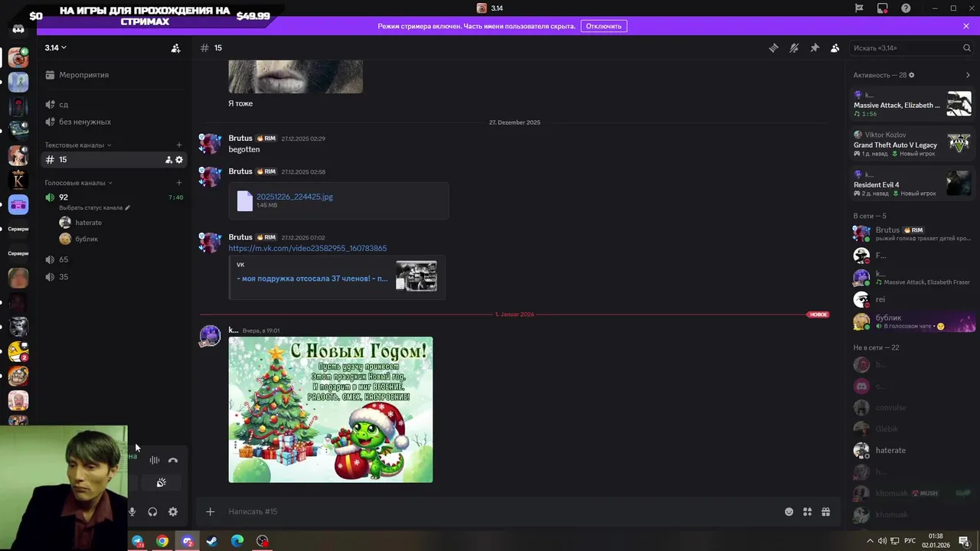
Task: Open settings gear on channel 15 row
Action: [x=179, y=160]
